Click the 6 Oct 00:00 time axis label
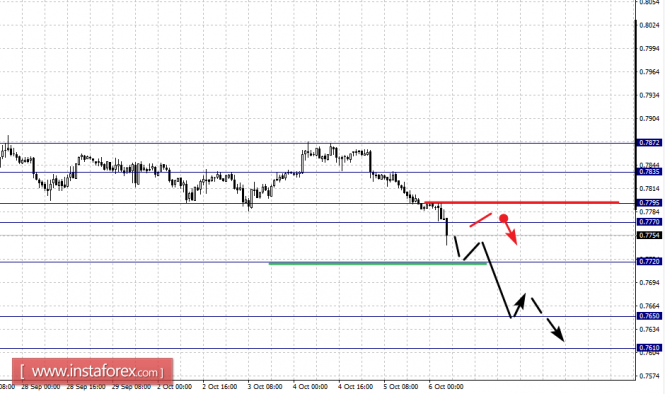 point(446,387)
